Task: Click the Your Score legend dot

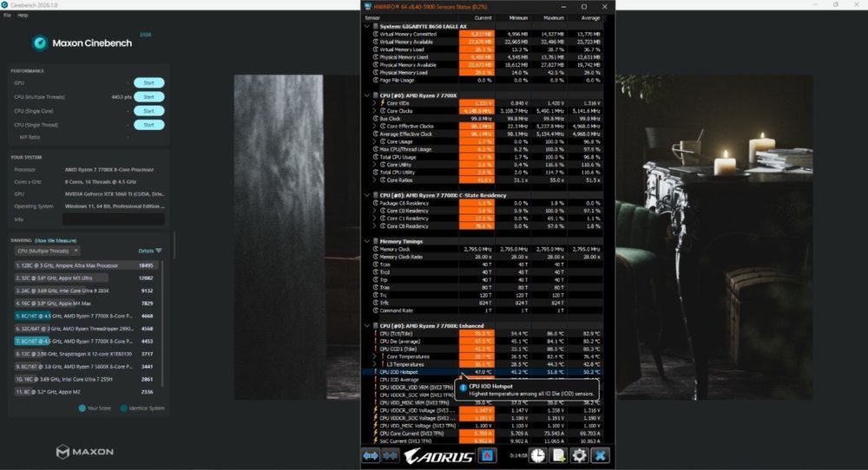Action: [x=82, y=408]
